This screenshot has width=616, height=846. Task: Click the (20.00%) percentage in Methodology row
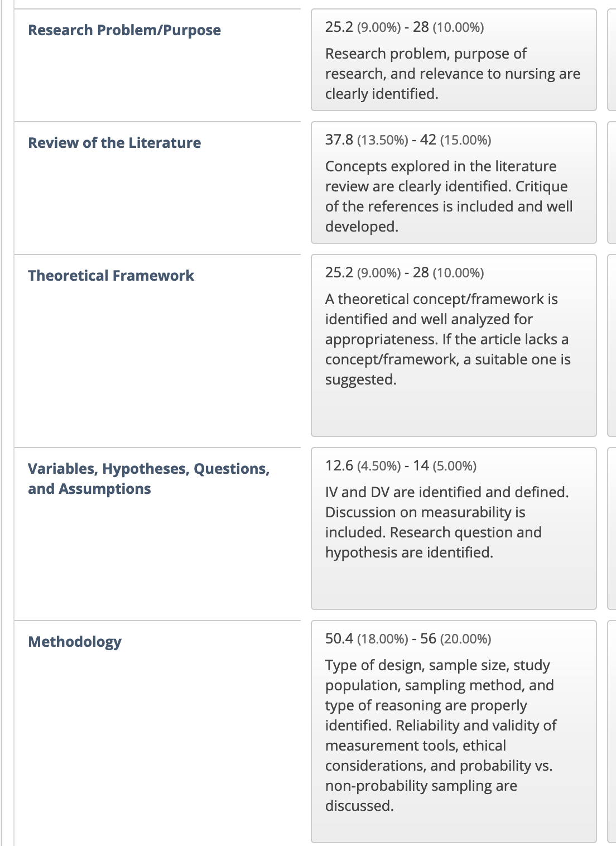point(465,639)
